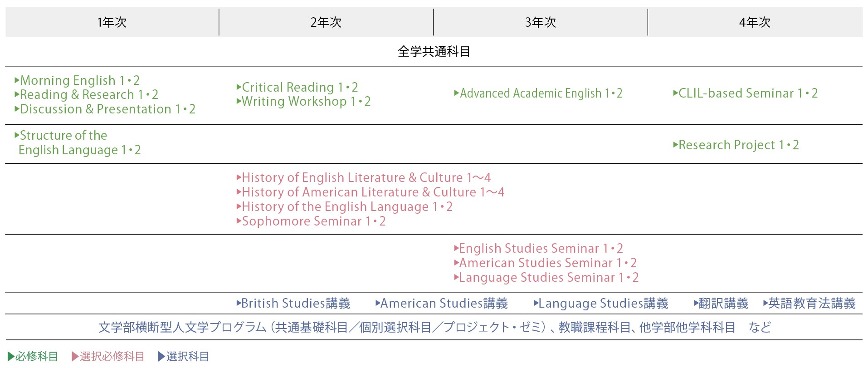The height and width of the screenshot is (368, 868).
Task: Select Advanced Academic English 1・2
Action: (x=538, y=93)
